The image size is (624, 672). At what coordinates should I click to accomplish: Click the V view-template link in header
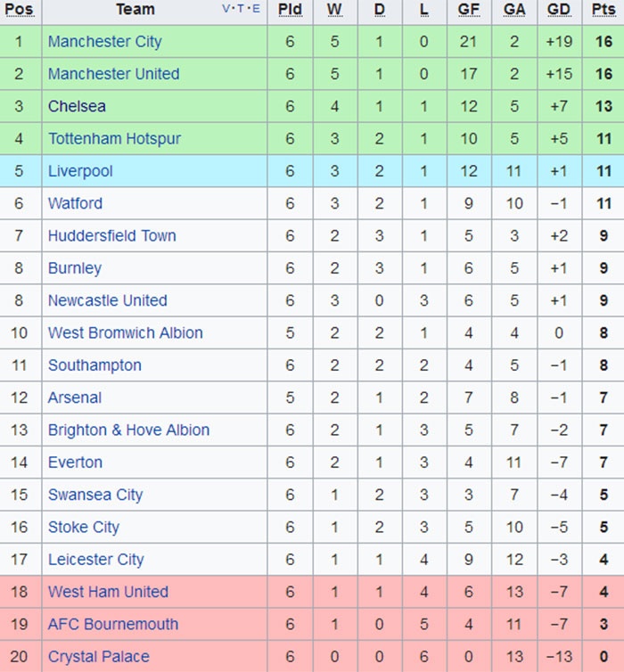226,9
